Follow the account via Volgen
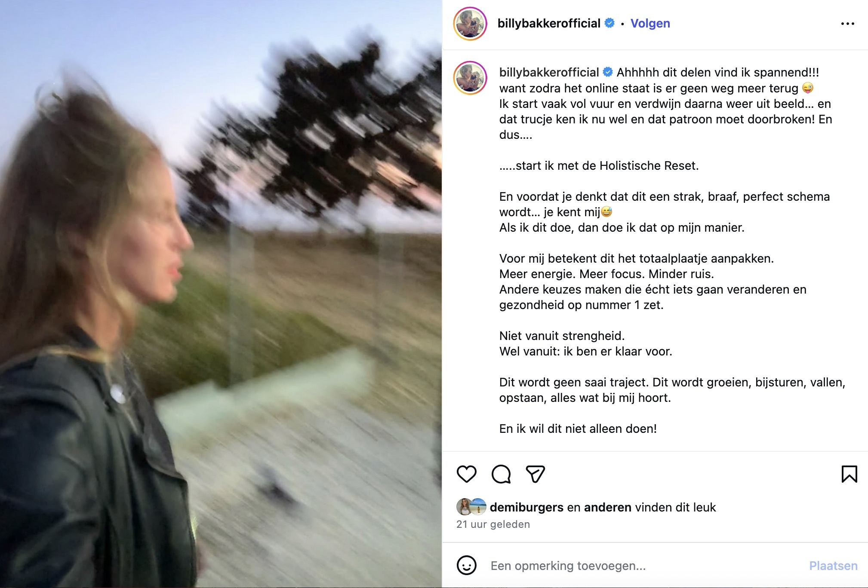The height and width of the screenshot is (588, 868). pyautogui.click(x=650, y=23)
